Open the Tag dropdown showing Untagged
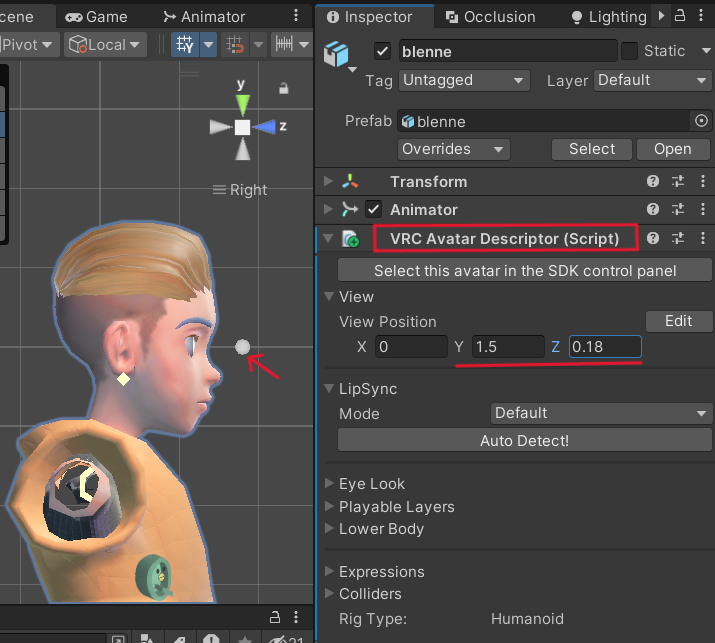This screenshot has width=715, height=643. (x=464, y=80)
